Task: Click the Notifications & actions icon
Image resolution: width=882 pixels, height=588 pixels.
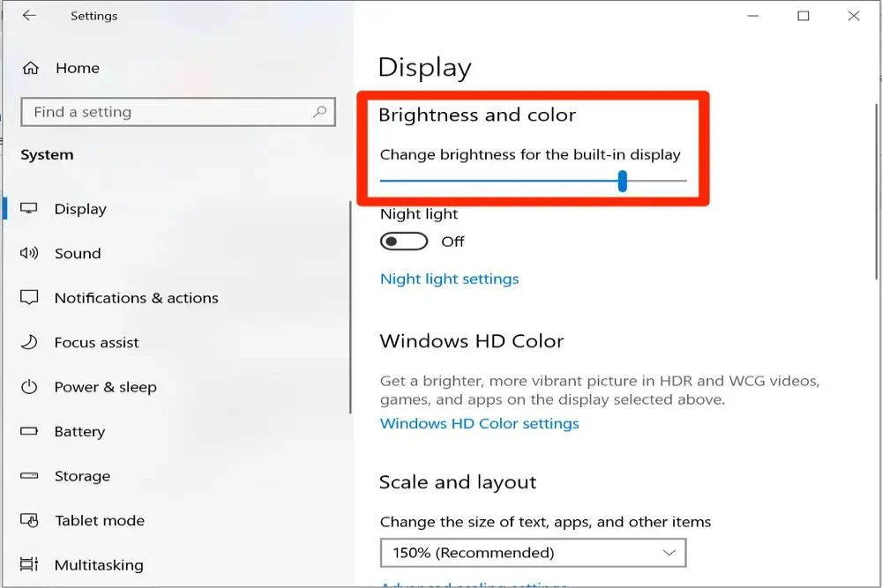Action: point(29,298)
